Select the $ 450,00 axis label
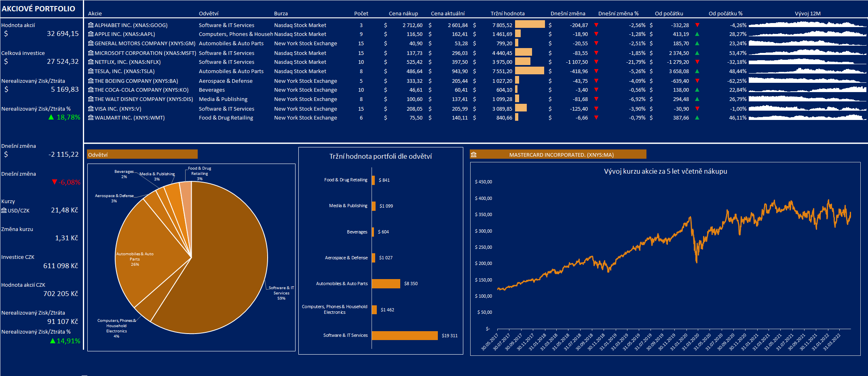The image size is (868, 376). pos(484,182)
